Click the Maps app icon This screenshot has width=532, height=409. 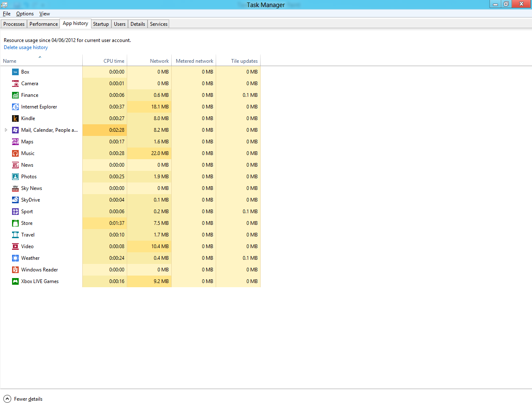pos(15,142)
